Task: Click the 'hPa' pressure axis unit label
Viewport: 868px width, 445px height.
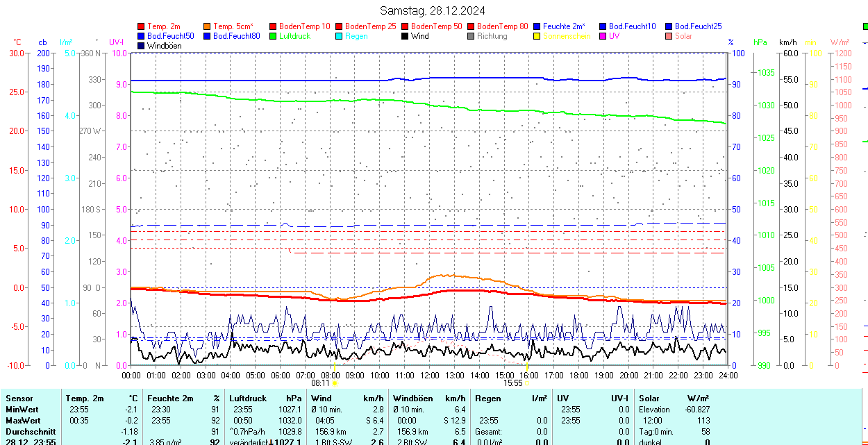Action: [x=760, y=42]
